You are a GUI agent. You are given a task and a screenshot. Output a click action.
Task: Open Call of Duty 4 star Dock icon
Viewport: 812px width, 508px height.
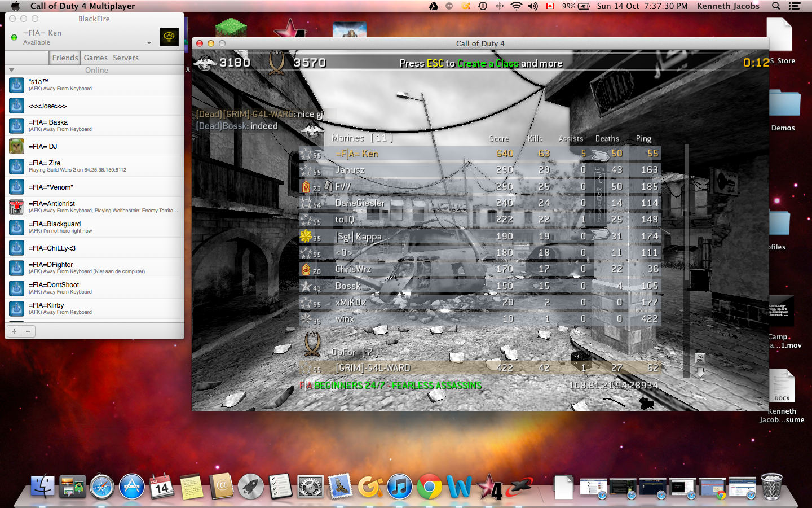[489, 487]
